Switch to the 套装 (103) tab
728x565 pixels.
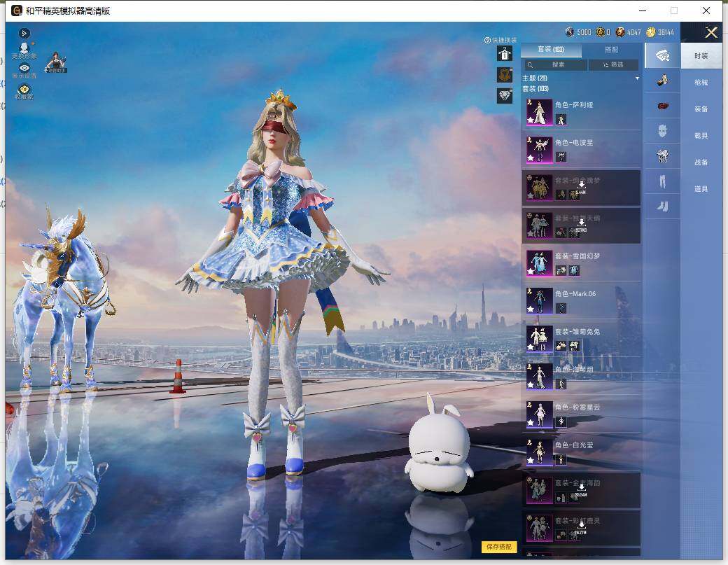click(x=551, y=49)
